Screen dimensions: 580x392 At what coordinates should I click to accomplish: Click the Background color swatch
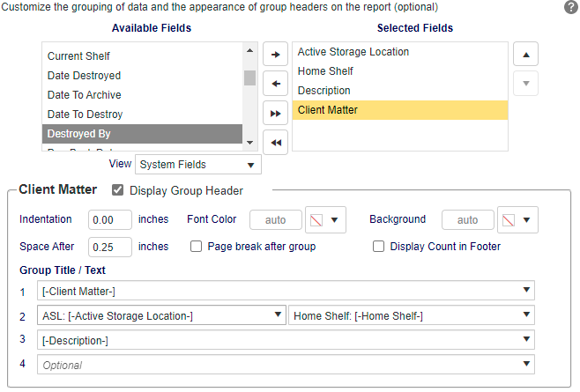(x=509, y=220)
